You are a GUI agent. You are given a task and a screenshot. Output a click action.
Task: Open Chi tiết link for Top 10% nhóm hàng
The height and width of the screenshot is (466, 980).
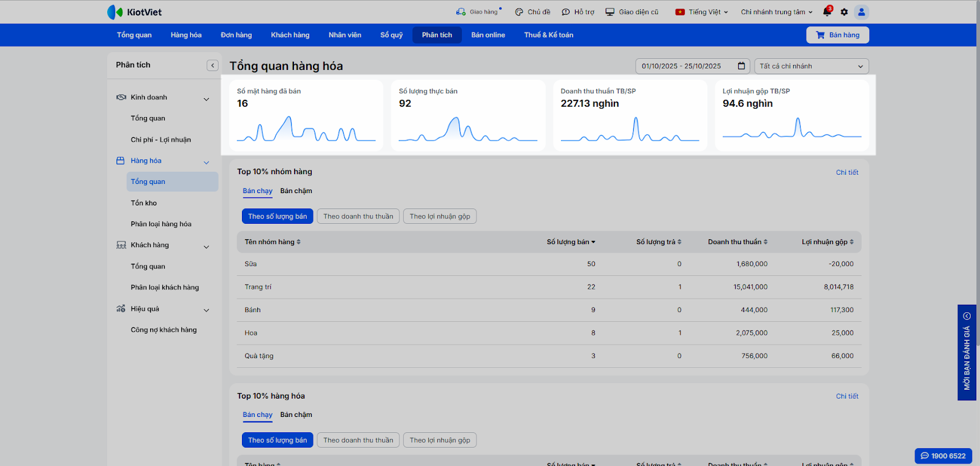(846, 172)
